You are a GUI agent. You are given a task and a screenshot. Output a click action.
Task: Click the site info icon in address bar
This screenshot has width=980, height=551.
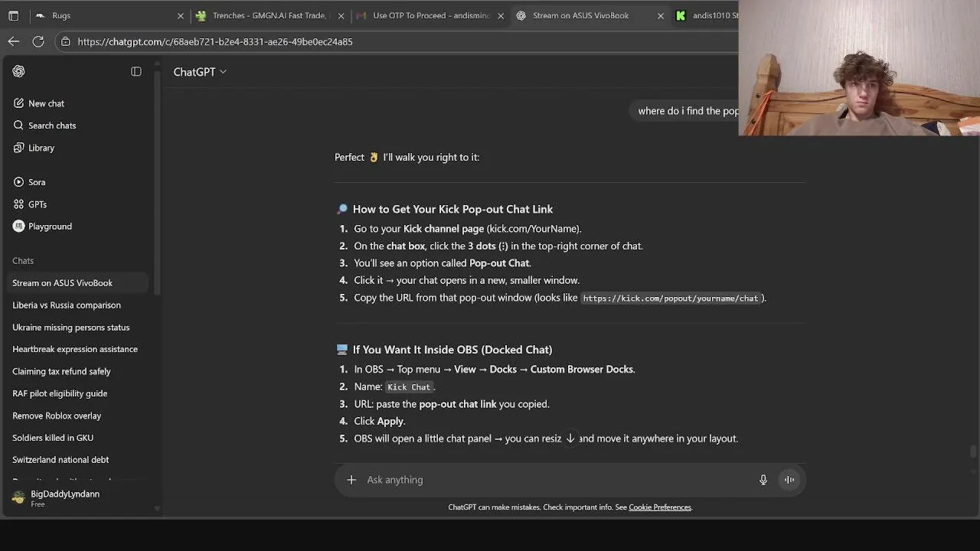pos(66,41)
